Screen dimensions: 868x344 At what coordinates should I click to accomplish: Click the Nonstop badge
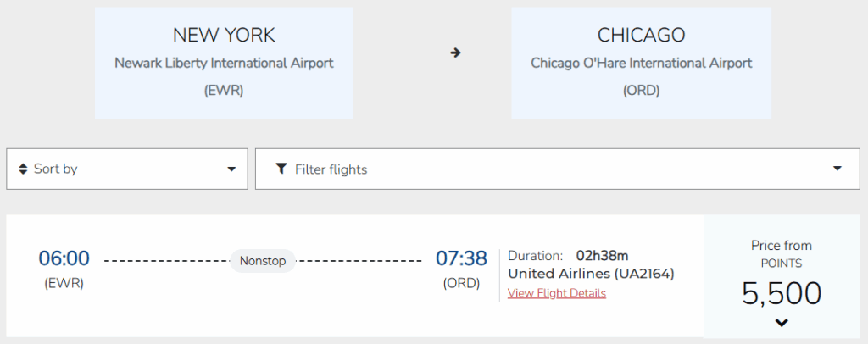(x=263, y=260)
